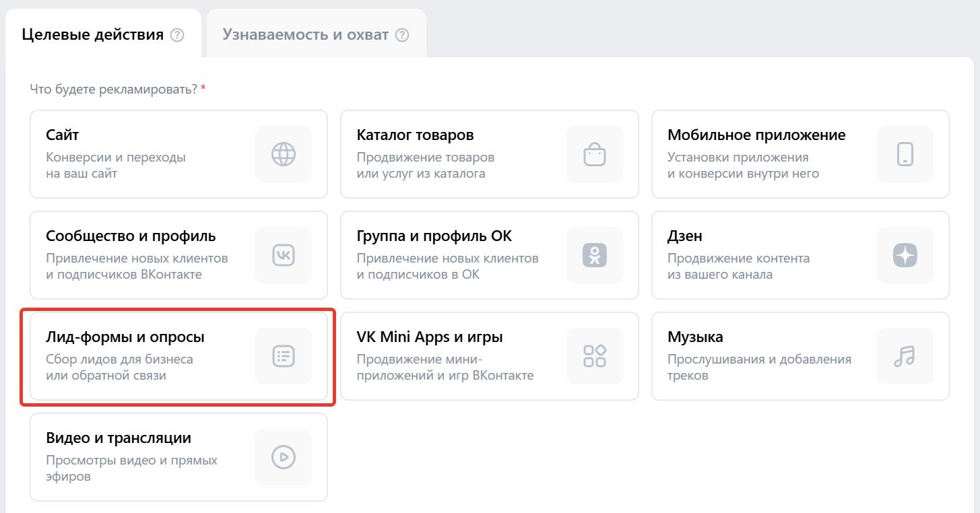The height and width of the screenshot is (513, 980).
Task: Click the VK logo icon for Сообщество и профиль
Action: (283, 255)
